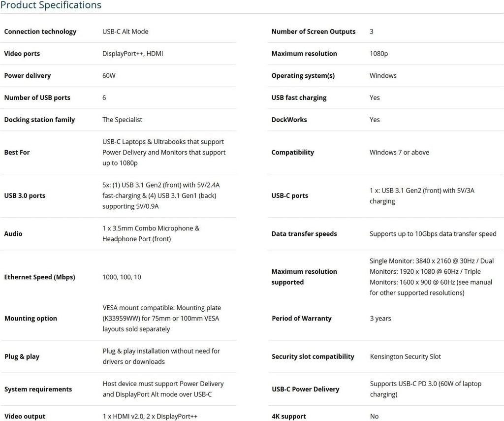Click the Number of USB ports label
Viewport: 504px width, 421px height.
pyautogui.click(x=37, y=97)
